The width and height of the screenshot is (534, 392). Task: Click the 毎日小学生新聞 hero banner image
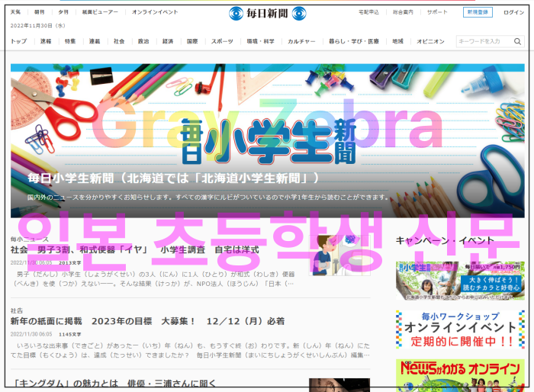coord(267,140)
